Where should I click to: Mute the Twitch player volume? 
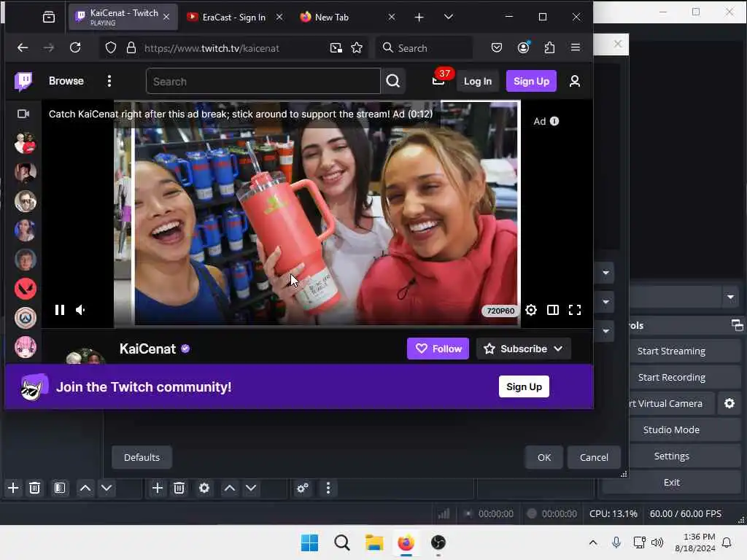(80, 310)
